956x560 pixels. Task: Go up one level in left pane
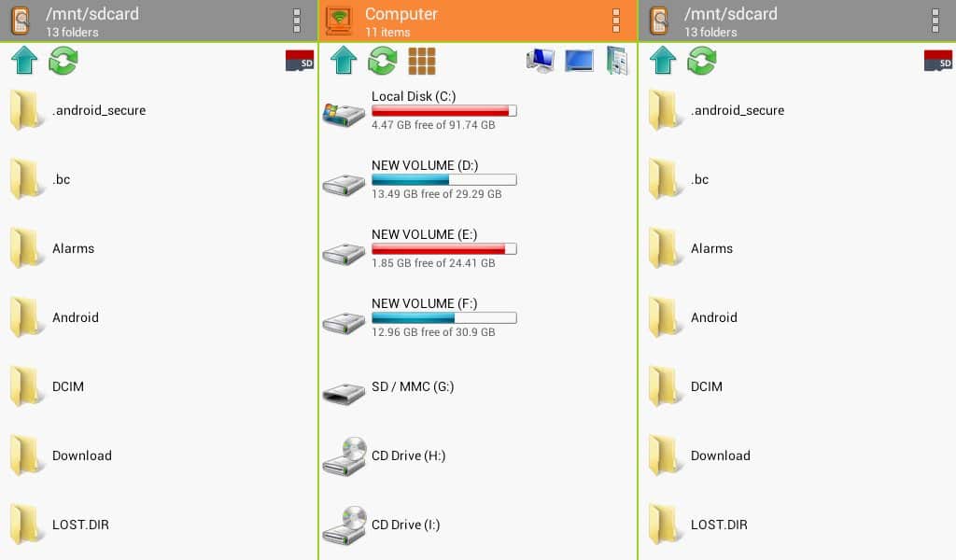(24, 61)
